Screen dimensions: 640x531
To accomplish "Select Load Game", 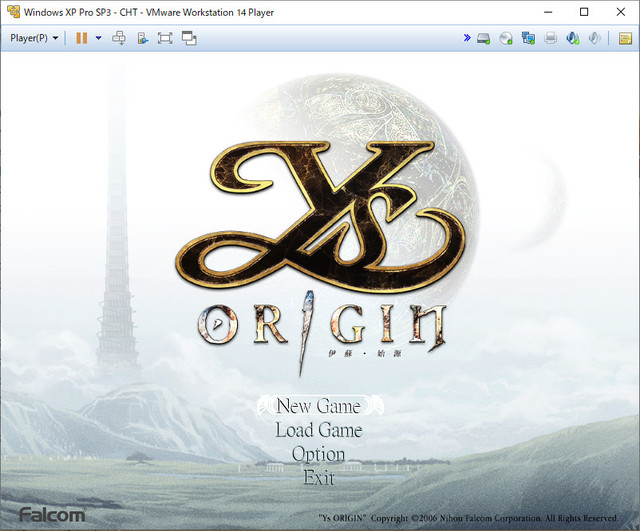I will (x=319, y=430).
